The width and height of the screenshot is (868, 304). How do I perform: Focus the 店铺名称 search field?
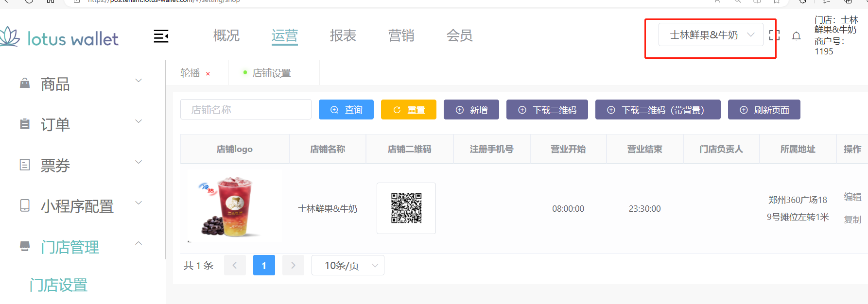pyautogui.click(x=245, y=110)
